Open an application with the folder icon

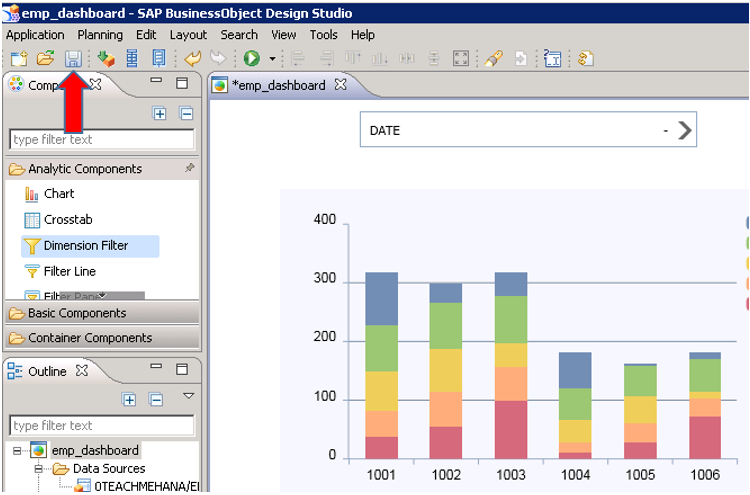(46, 58)
